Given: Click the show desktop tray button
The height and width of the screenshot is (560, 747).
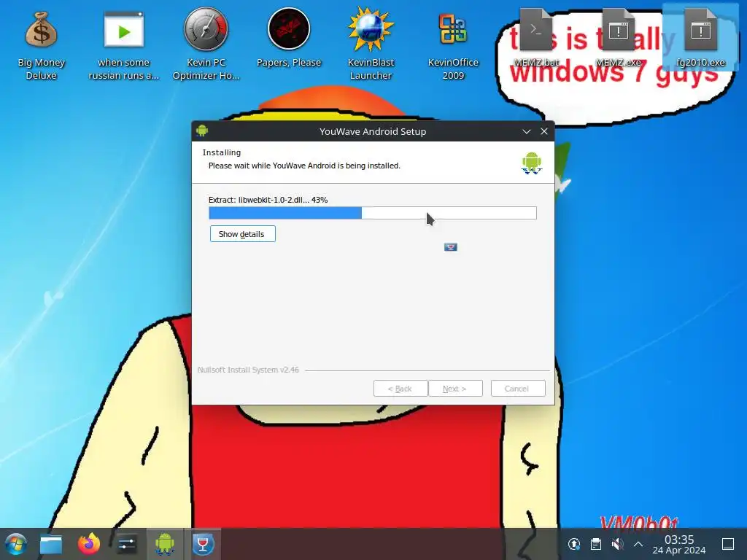Looking at the screenshot, I should click(728, 544).
